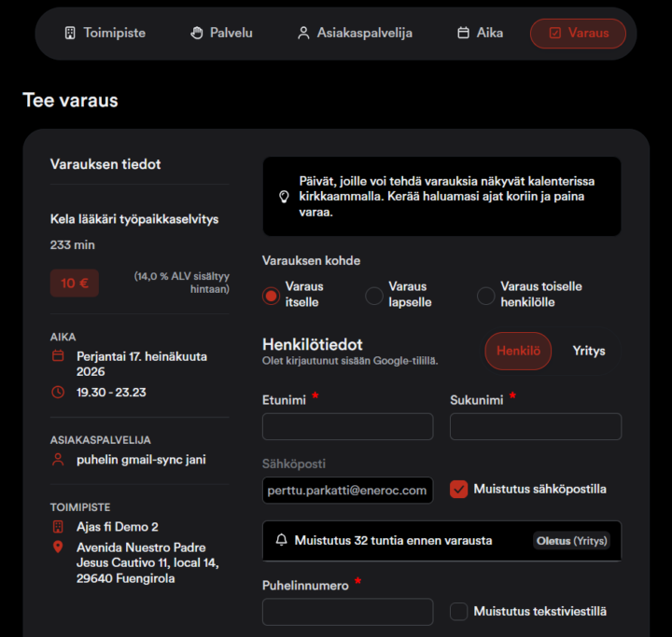
Task: Click the Oletus (Yritys) badge
Action: pyautogui.click(x=572, y=541)
